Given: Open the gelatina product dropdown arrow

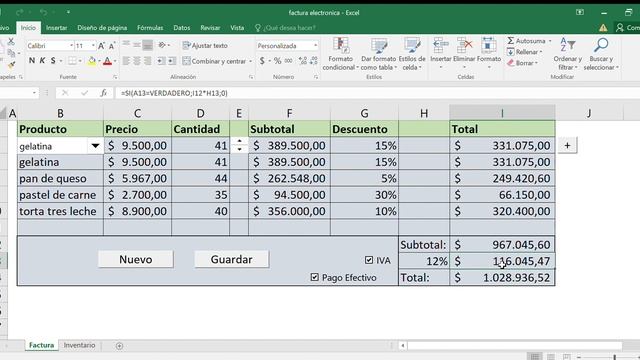Looking at the screenshot, I should [95, 146].
